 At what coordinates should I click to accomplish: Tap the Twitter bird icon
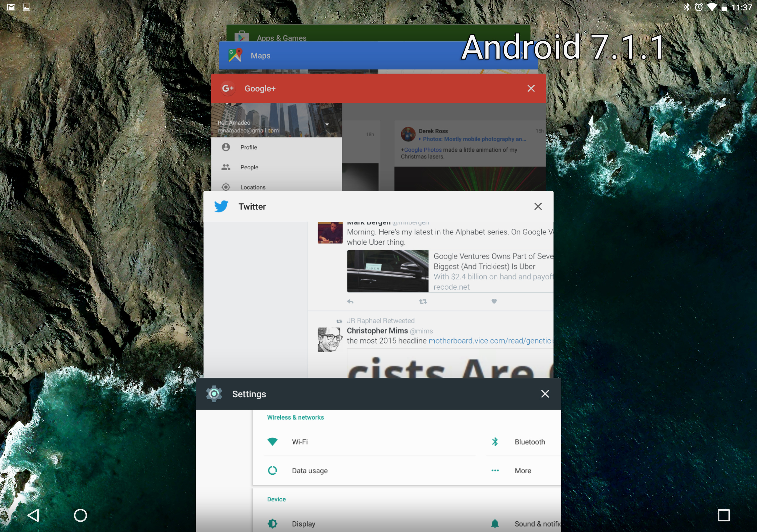tap(221, 206)
